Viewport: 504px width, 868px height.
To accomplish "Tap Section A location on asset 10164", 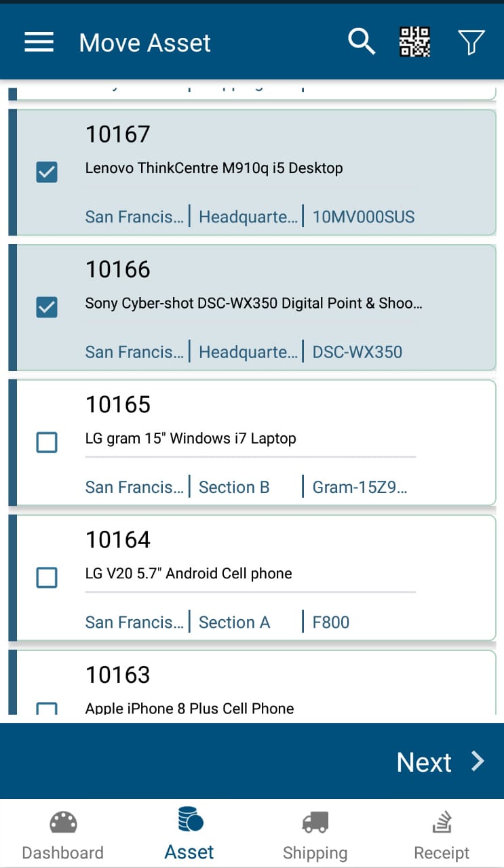I will click(234, 622).
